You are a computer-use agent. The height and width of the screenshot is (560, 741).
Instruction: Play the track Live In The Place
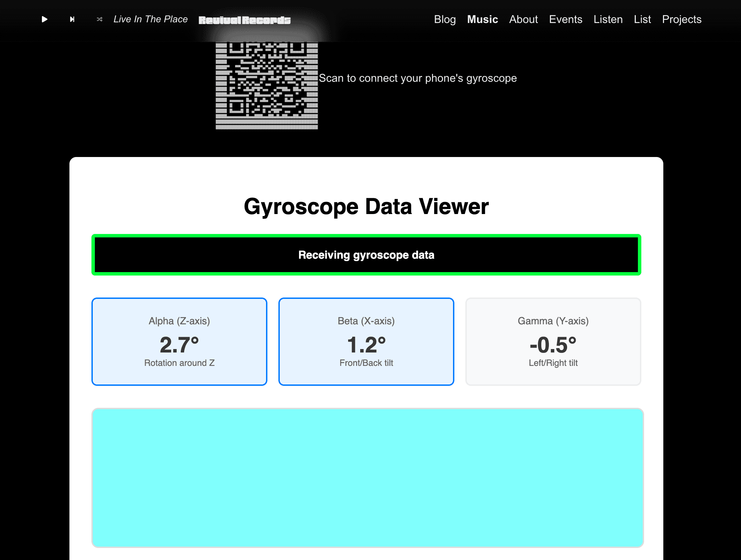click(x=151, y=19)
